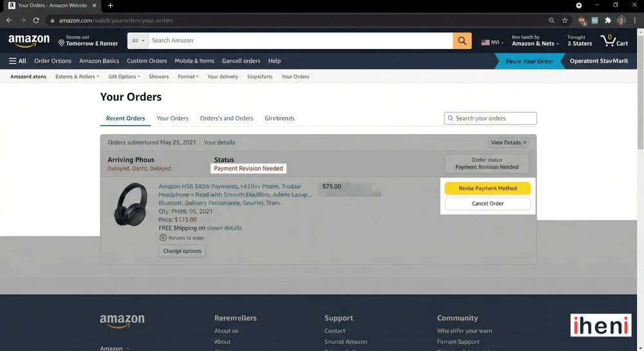
Task: Reload the page with refresh icon
Action: [37, 21]
